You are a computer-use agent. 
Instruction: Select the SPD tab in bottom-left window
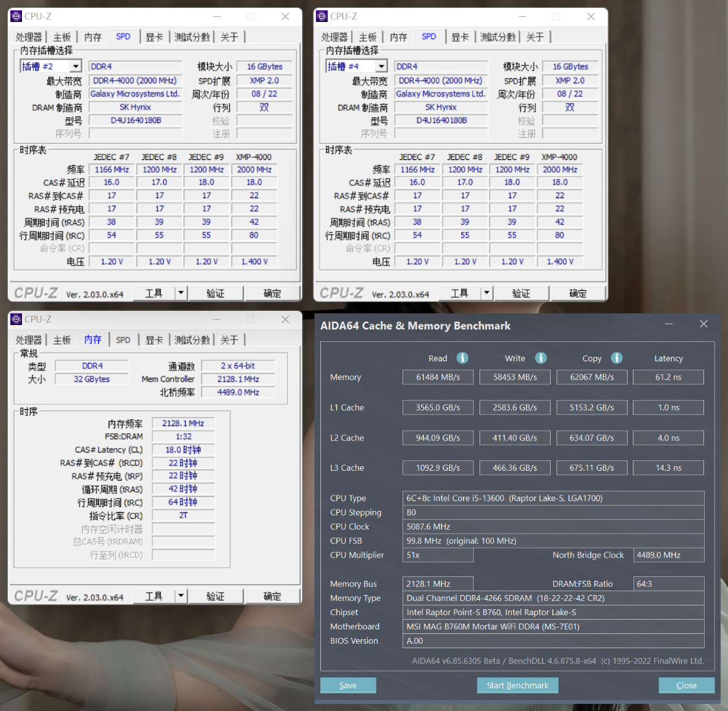pos(123,339)
